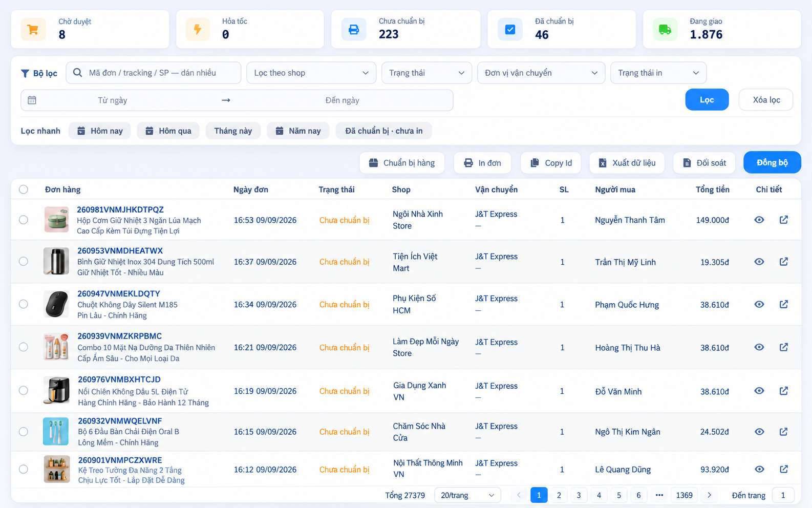Open external link for order 260976VNMBXHTCJD
Screen dimensions: 812x508
click(783, 391)
